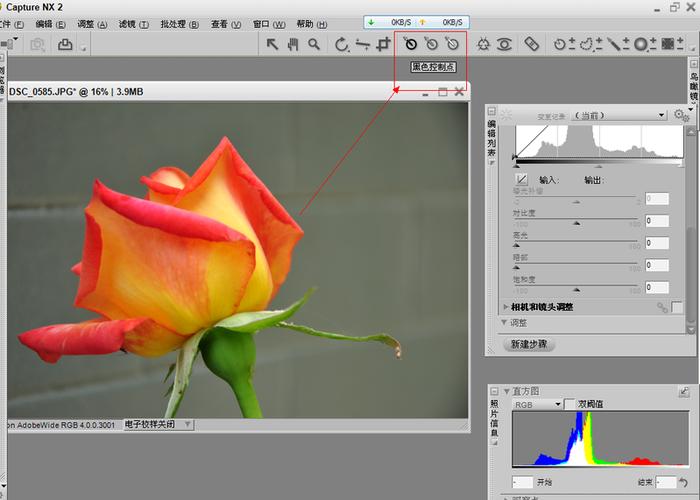This screenshot has height=500, width=700.
Task: Open the 电子校样关闭 soft proof dropdown
Action: (158, 425)
